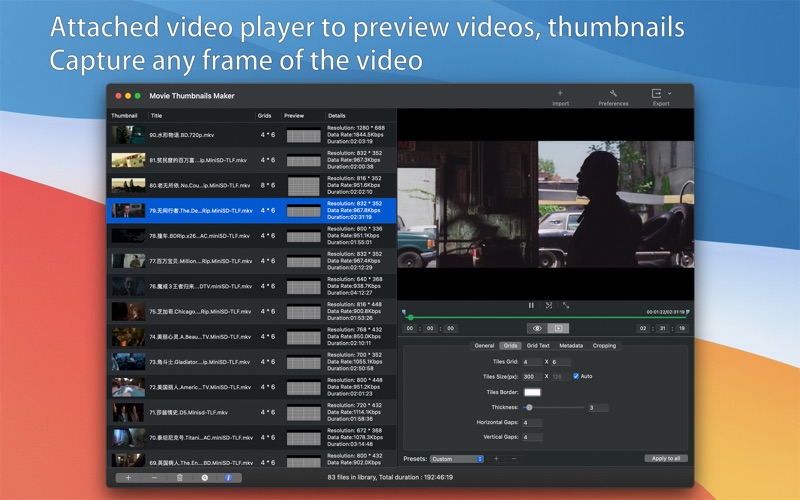800x500 pixels.
Task: Click the Details column header
Action: pyautogui.click(x=337, y=116)
